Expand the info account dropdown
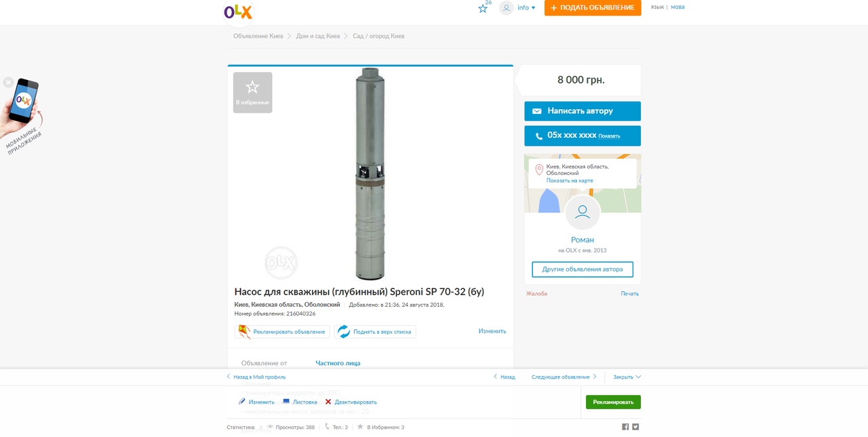This screenshot has height=437, width=868. click(x=526, y=8)
